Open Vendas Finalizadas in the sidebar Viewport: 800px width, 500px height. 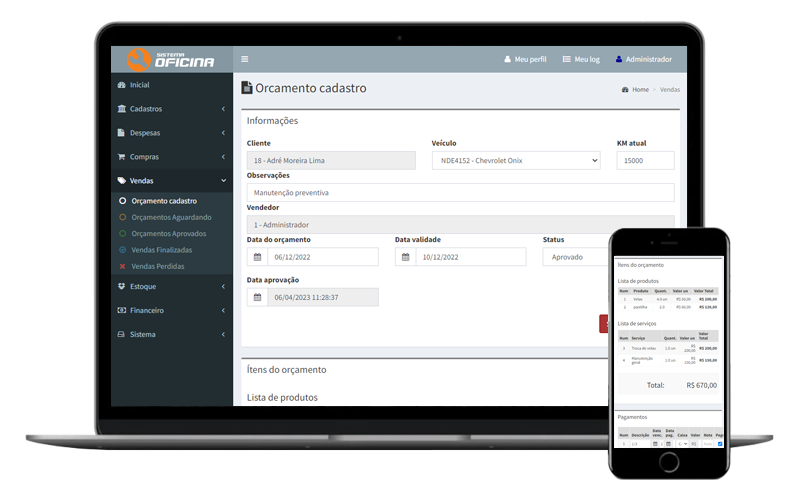tap(161, 250)
